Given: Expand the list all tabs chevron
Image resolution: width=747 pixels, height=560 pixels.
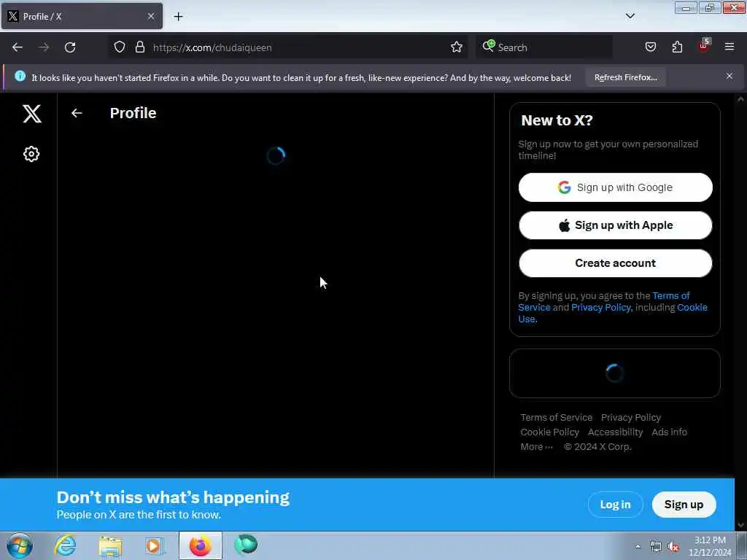Looking at the screenshot, I should pyautogui.click(x=630, y=16).
